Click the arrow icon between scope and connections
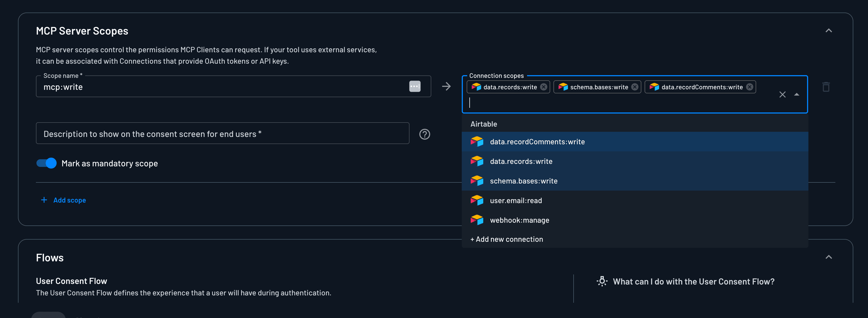 pyautogui.click(x=447, y=86)
